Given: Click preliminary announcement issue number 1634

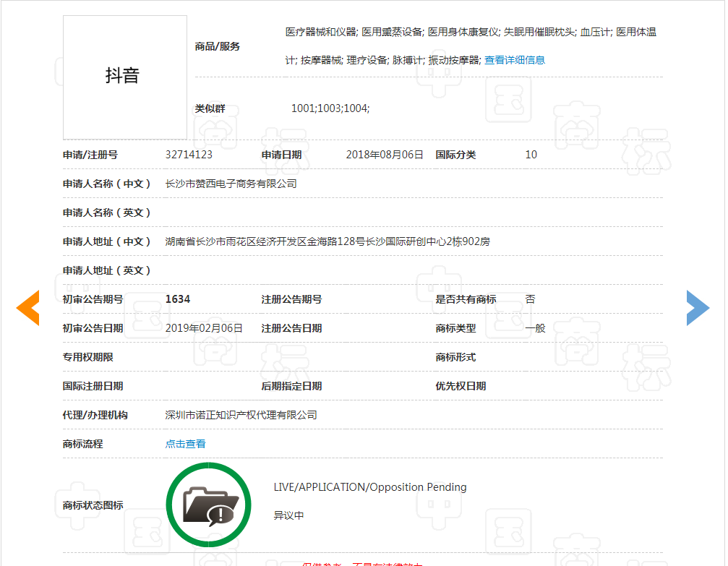Looking at the screenshot, I should pos(178,299).
